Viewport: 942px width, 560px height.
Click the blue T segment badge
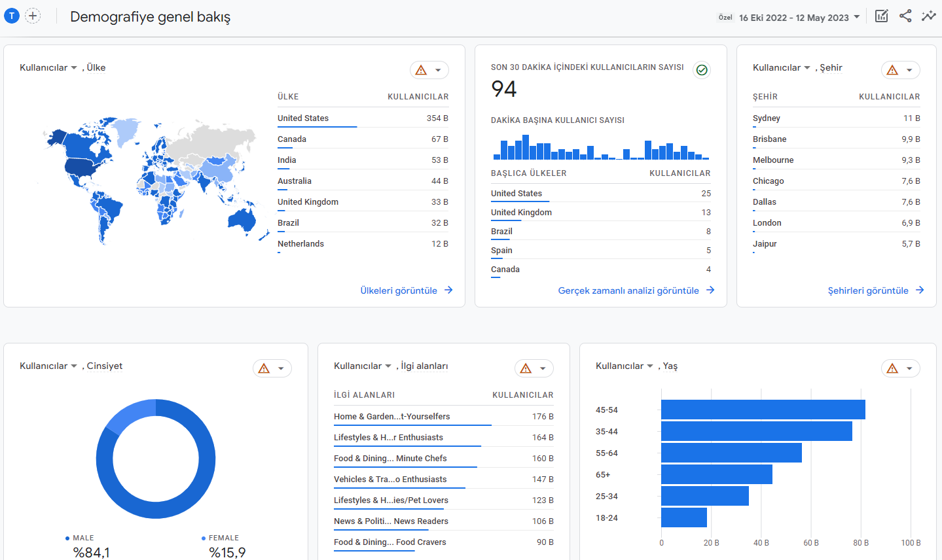point(12,16)
